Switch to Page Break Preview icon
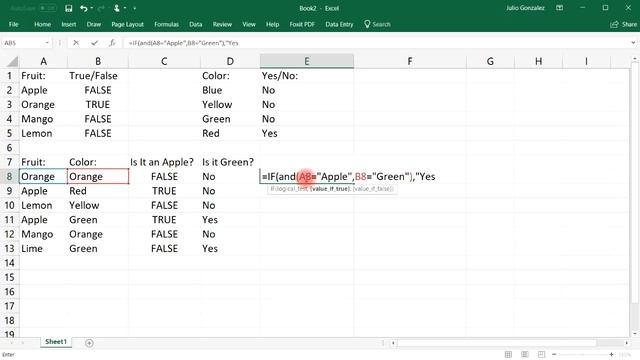Screen dimensions: 640x360 [x=541, y=354]
